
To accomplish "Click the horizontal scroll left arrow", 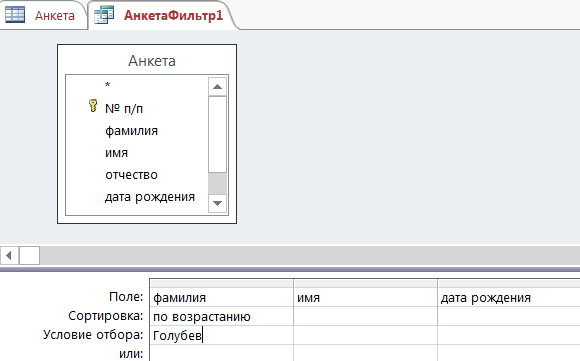I will pyautogui.click(x=9, y=256).
